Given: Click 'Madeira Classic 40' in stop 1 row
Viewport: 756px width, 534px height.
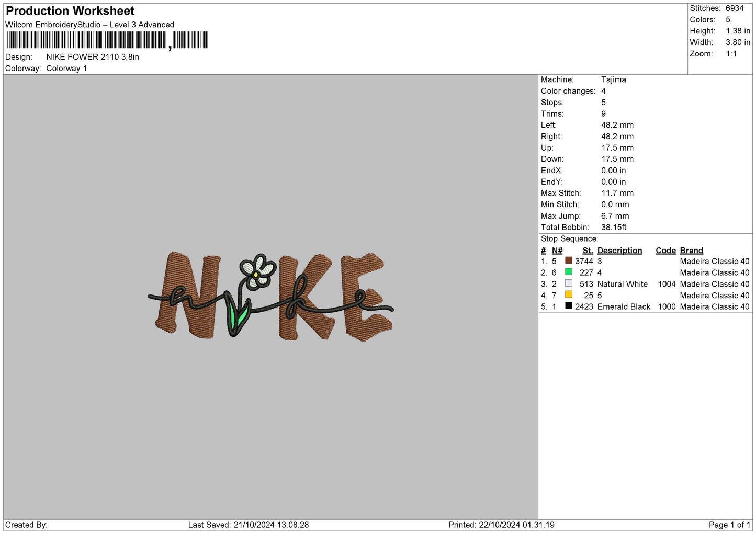Looking at the screenshot, I should point(715,262).
